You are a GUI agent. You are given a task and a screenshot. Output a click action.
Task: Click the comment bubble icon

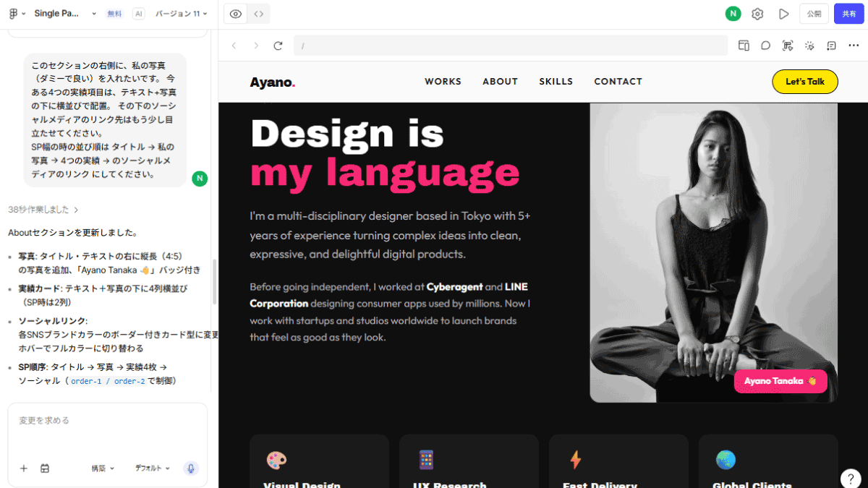coord(765,46)
